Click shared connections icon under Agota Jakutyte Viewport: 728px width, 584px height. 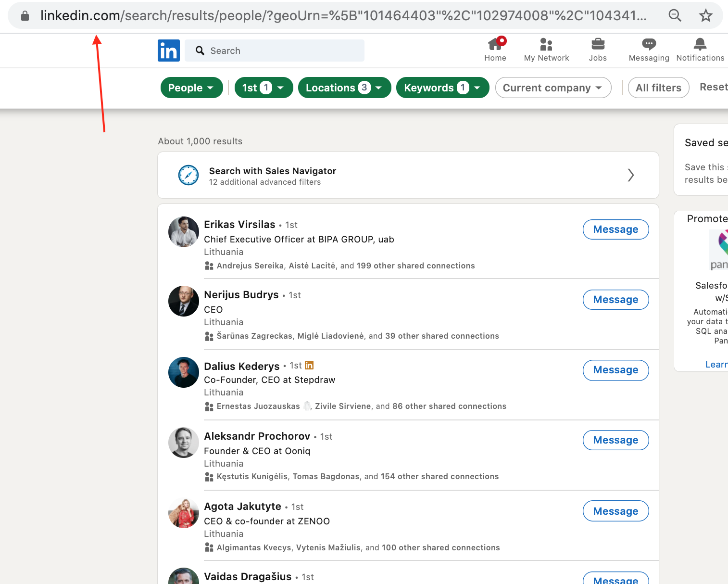tap(209, 547)
